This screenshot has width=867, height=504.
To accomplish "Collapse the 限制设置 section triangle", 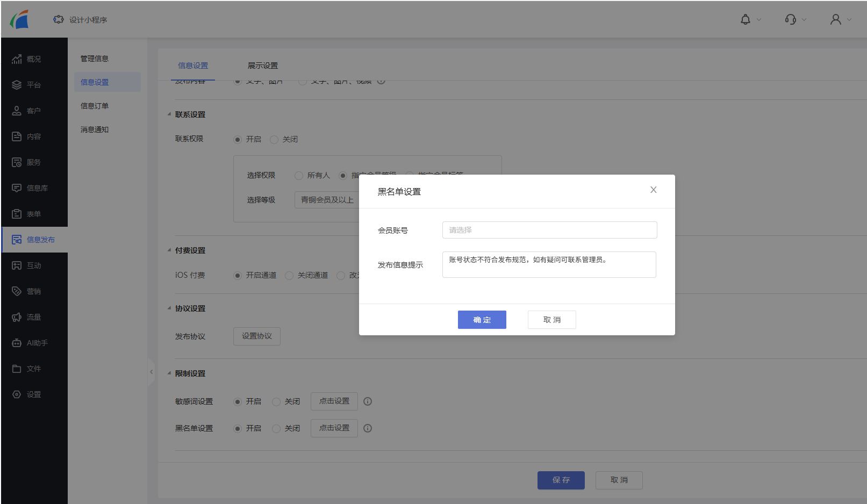I will pyautogui.click(x=169, y=373).
